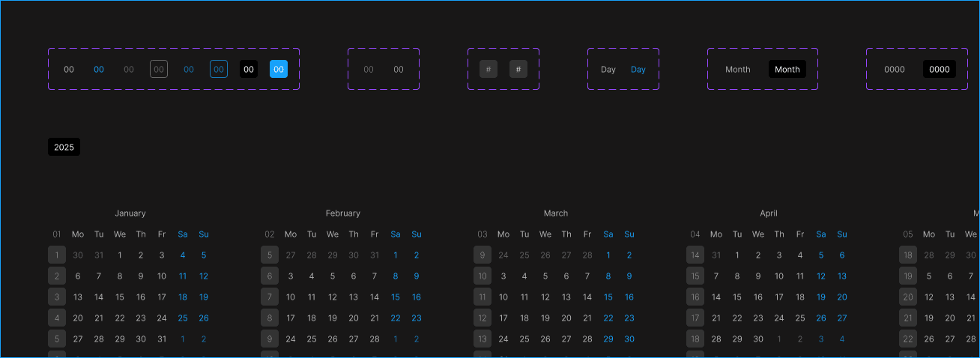Click day 19 in February
The image size is (980, 358).
pos(333,318)
